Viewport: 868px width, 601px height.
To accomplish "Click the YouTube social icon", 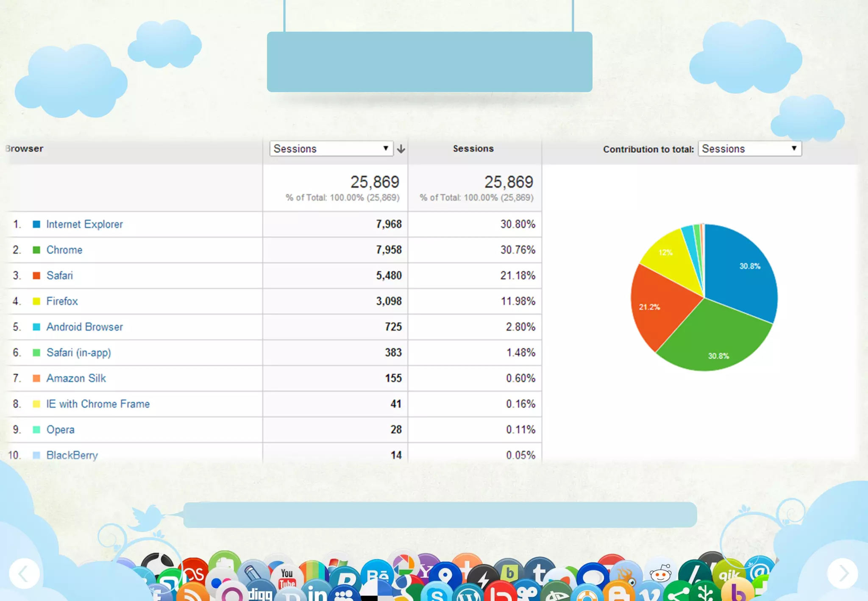I will click(287, 578).
